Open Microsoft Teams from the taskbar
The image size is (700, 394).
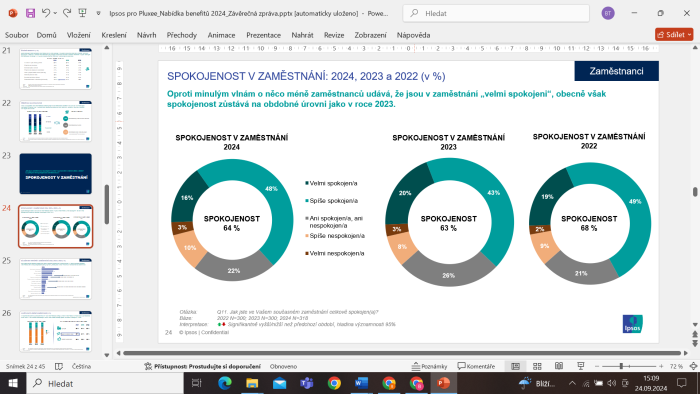point(306,383)
